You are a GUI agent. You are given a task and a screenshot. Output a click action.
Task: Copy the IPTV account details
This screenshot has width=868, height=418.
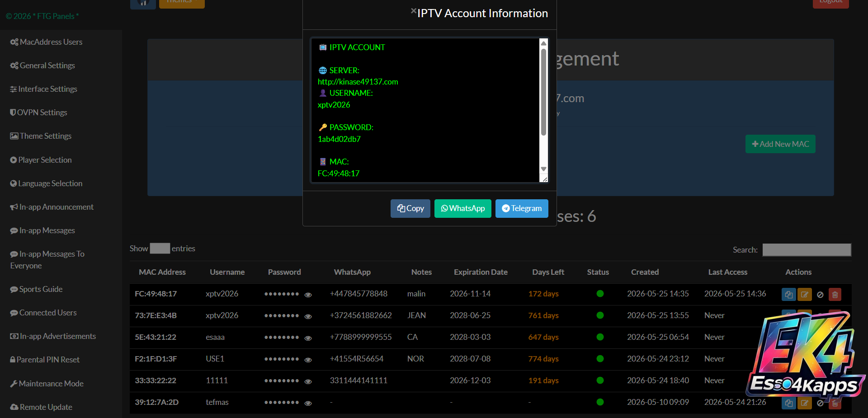tap(410, 208)
